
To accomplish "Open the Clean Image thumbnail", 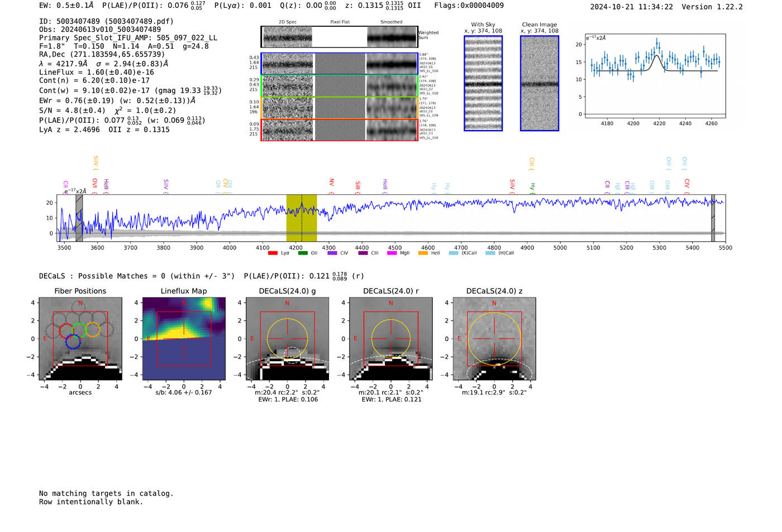I will (x=539, y=83).
